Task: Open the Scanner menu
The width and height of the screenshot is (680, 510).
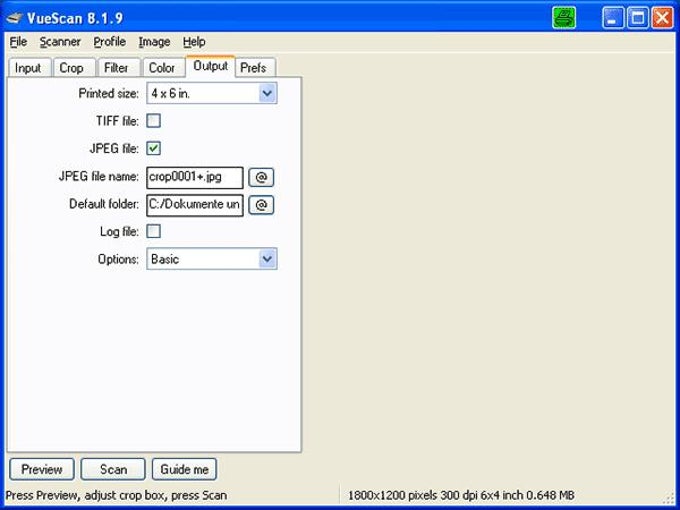Action: (60, 42)
